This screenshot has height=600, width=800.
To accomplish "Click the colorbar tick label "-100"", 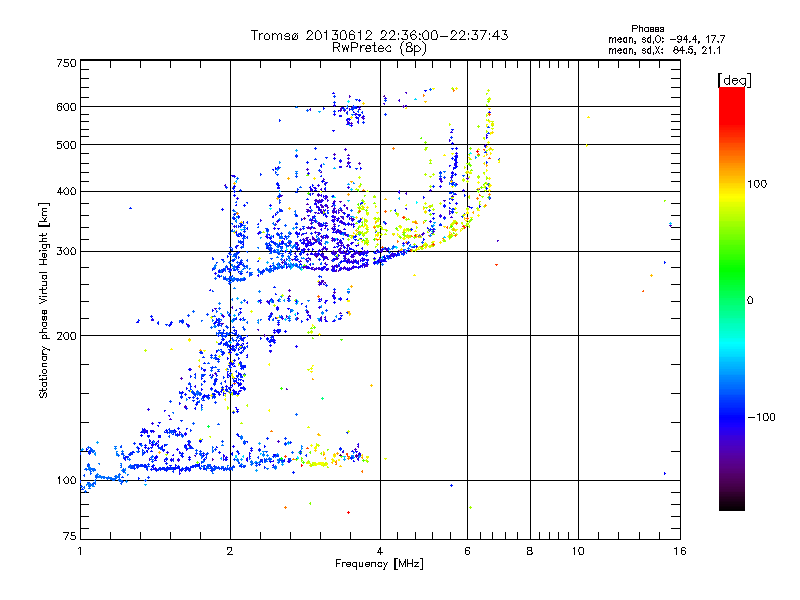I will point(761,417).
